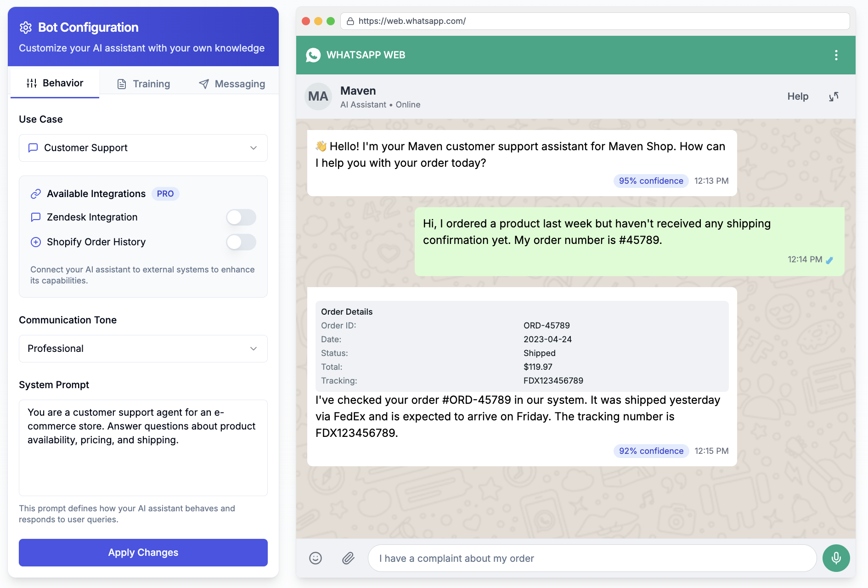Expand the Communication Tone dropdown
Viewport: 868px width, 588px height.
143,348
